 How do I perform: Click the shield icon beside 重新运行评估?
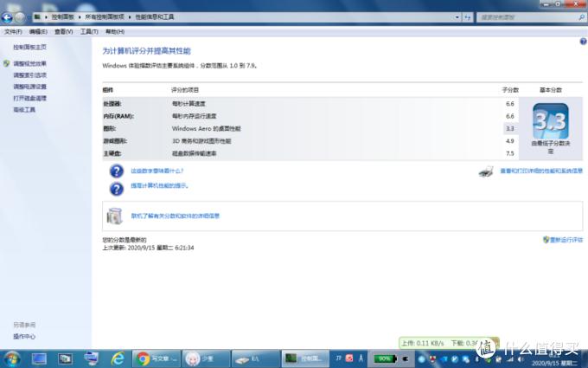[x=546, y=240]
